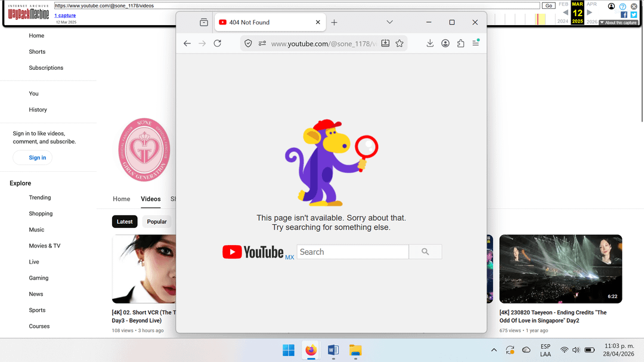Open the Firefox hamburger application menu

475,44
